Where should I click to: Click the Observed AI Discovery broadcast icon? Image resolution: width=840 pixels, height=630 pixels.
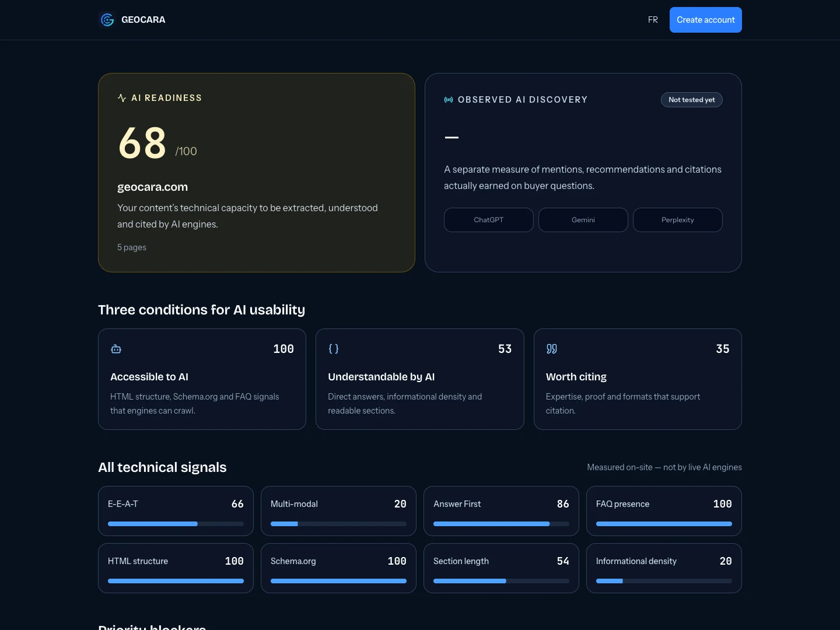(449, 100)
